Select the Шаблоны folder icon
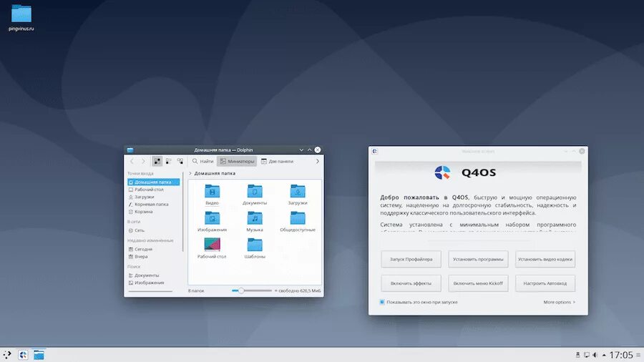Image resolution: width=644 pixels, height=362 pixels. click(x=255, y=245)
